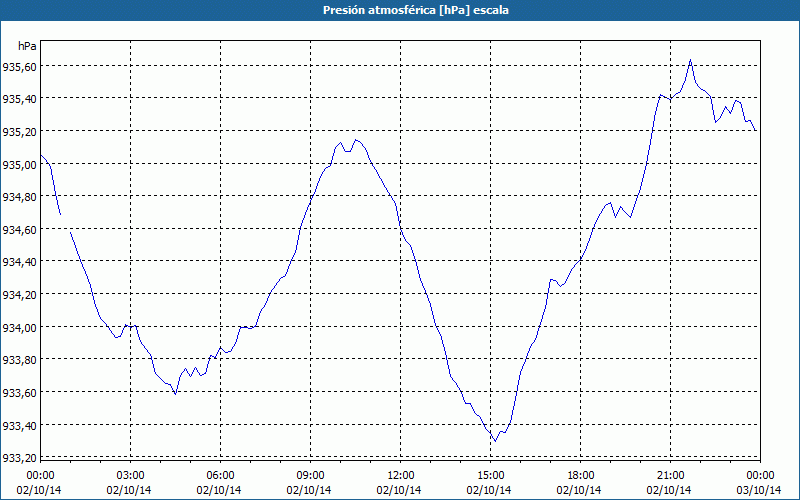Select the 933,60 axis value
Viewport: 800px width, 500px height.
coord(19,393)
